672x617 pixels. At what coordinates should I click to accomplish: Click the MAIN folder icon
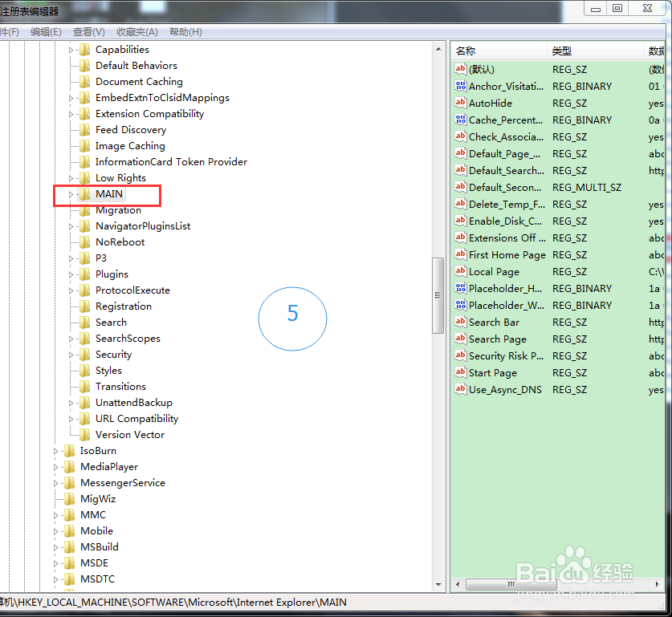pyautogui.click(x=85, y=194)
